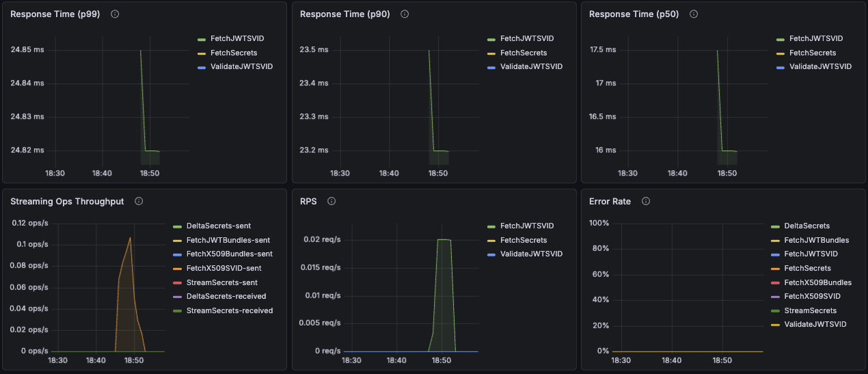The height and width of the screenshot is (374, 868).
Task: Click info icon beside Response Time (p90)
Action: pyautogui.click(x=405, y=14)
